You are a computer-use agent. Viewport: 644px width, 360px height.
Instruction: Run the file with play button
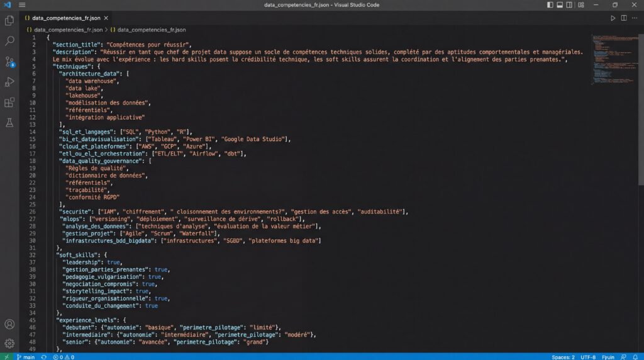coord(613,18)
